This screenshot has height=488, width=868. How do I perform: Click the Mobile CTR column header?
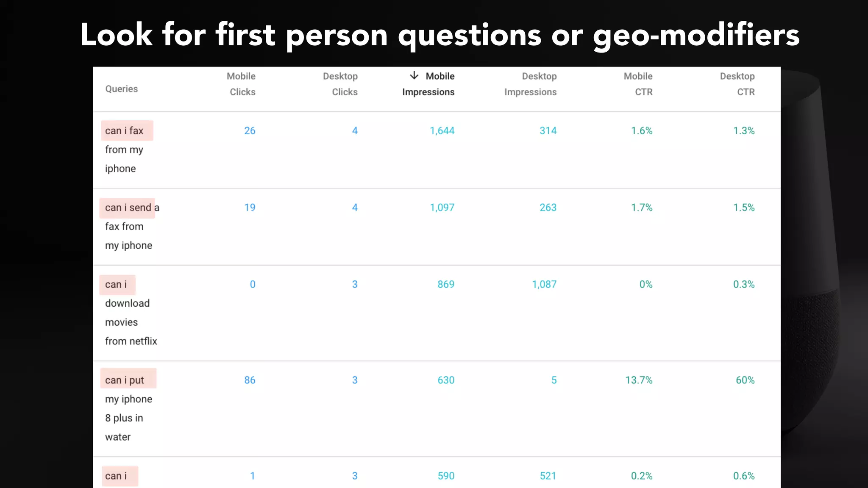[x=639, y=84]
